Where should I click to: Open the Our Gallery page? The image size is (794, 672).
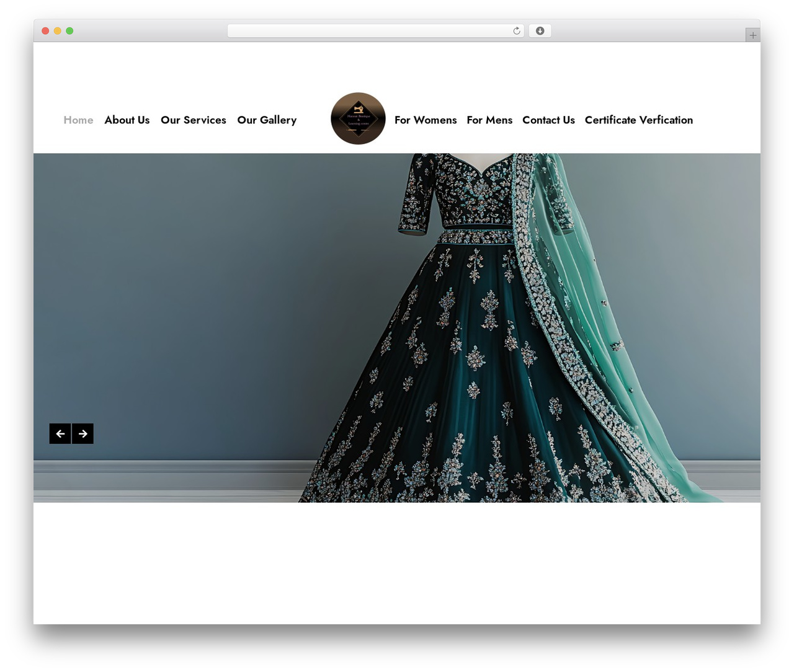tap(267, 120)
